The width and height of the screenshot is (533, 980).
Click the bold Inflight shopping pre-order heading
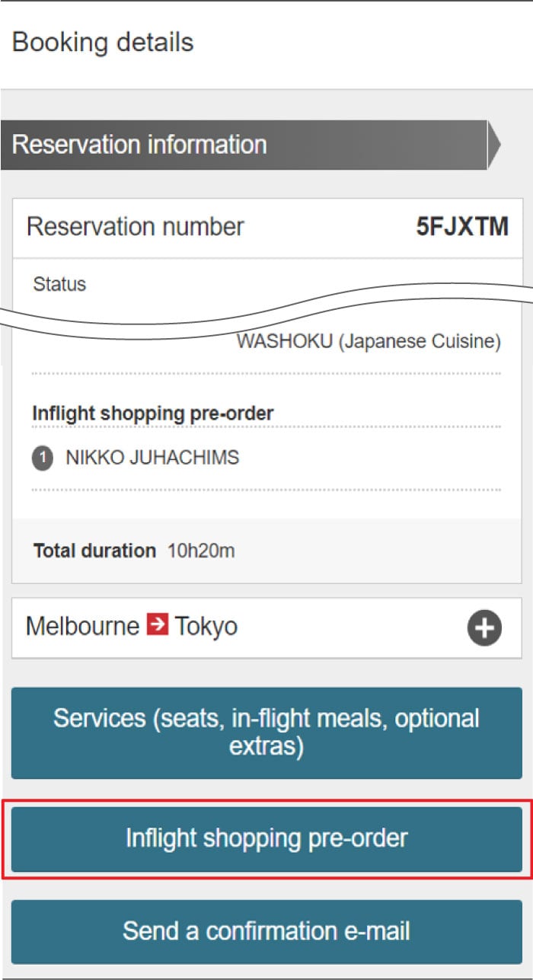pos(153,413)
